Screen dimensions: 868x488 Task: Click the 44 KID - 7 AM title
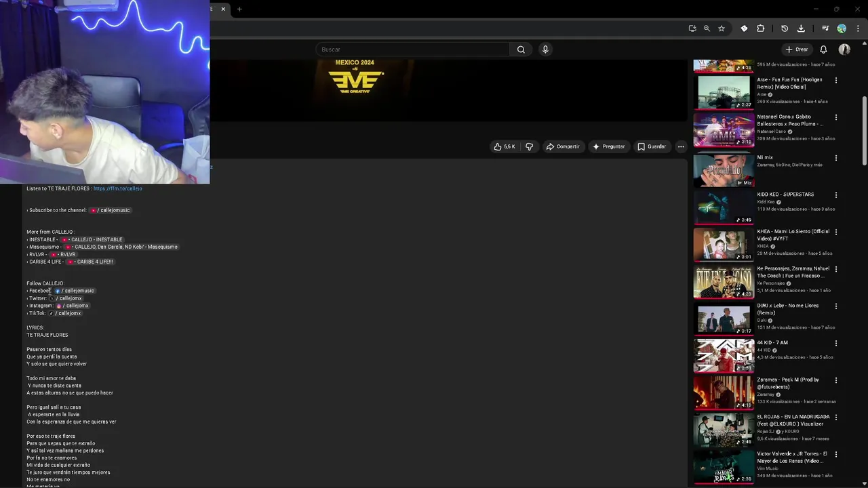tap(772, 343)
